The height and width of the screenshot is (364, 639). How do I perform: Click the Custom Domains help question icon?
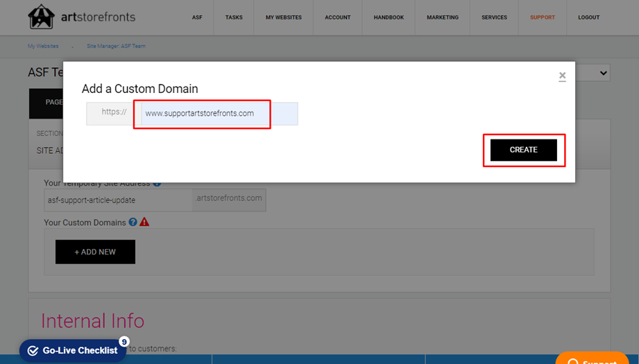point(133,222)
